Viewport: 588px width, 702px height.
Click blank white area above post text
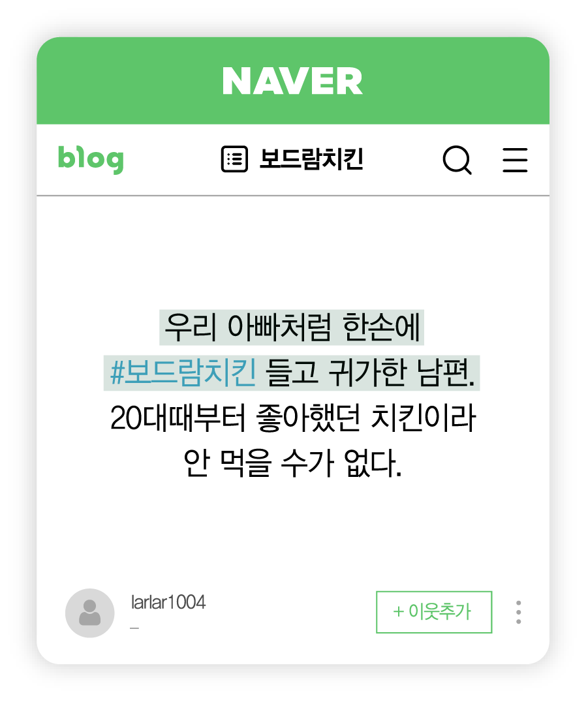point(293,251)
